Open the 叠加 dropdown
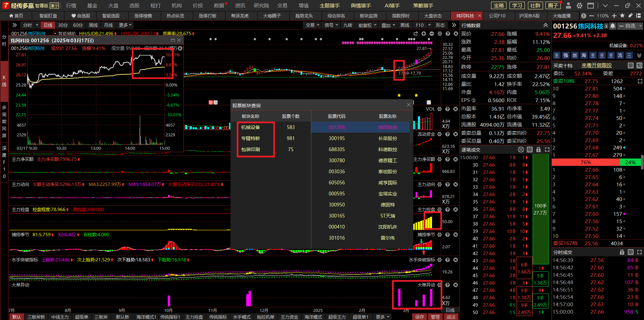644x320 pixels. coord(388,25)
